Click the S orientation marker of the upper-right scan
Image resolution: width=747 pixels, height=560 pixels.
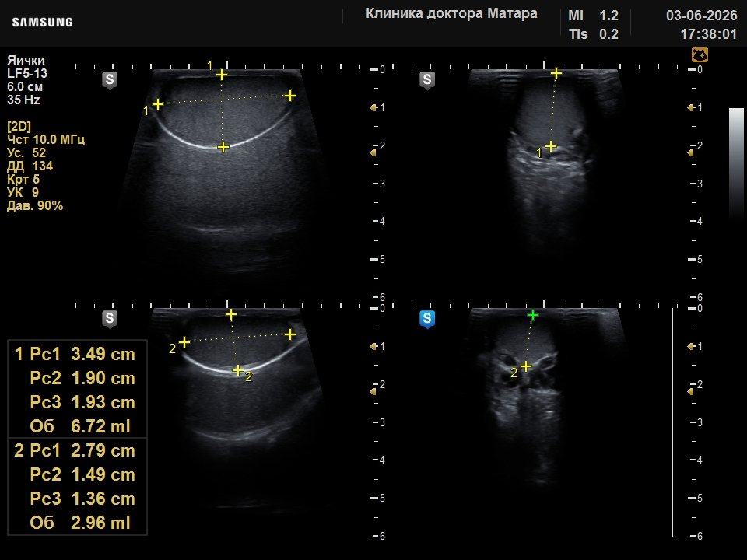point(427,80)
